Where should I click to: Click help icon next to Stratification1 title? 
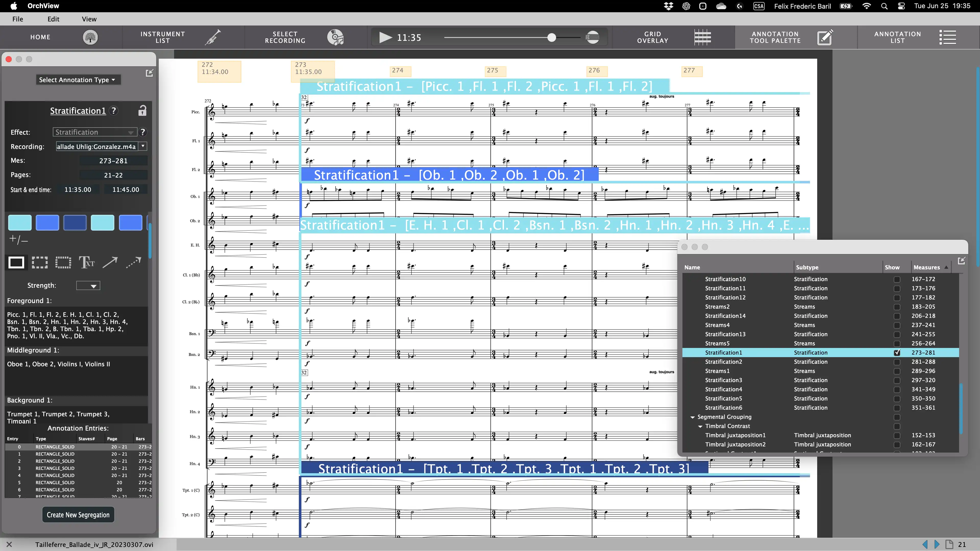pyautogui.click(x=113, y=111)
